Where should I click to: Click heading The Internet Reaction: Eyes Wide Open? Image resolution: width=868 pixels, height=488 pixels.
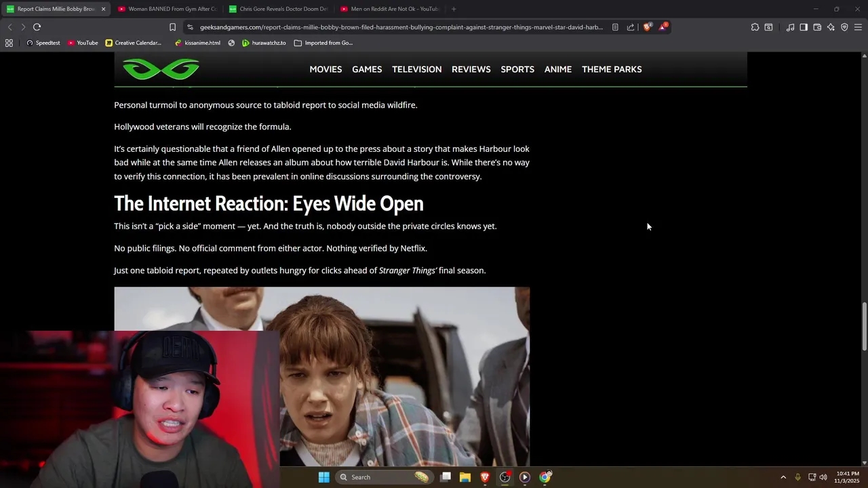pos(269,203)
